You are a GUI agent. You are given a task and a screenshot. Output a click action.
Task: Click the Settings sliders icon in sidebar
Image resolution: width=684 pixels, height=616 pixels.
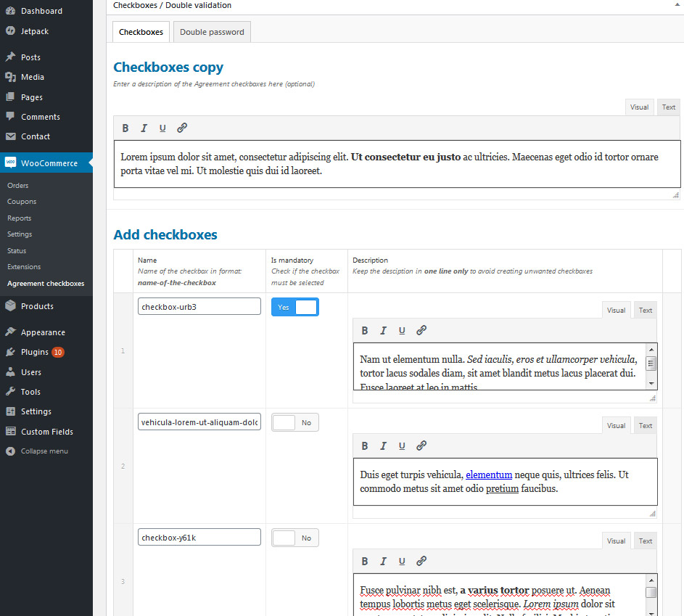tap(10, 411)
